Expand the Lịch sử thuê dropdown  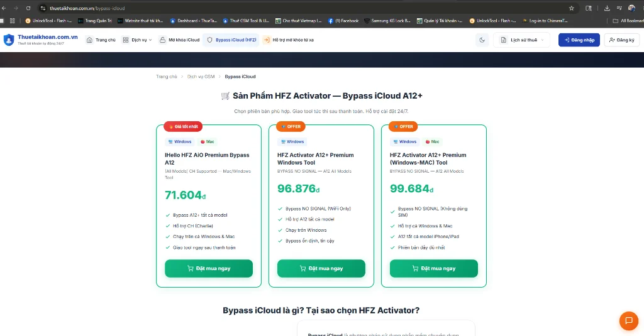pos(521,40)
